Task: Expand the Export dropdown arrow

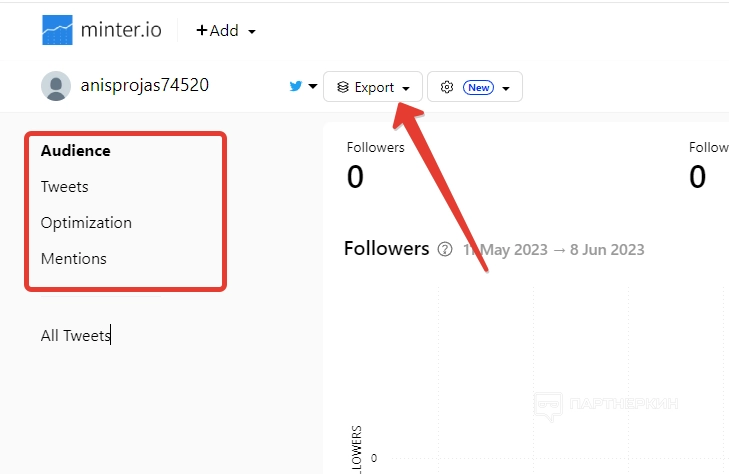Action: tap(406, 88)
